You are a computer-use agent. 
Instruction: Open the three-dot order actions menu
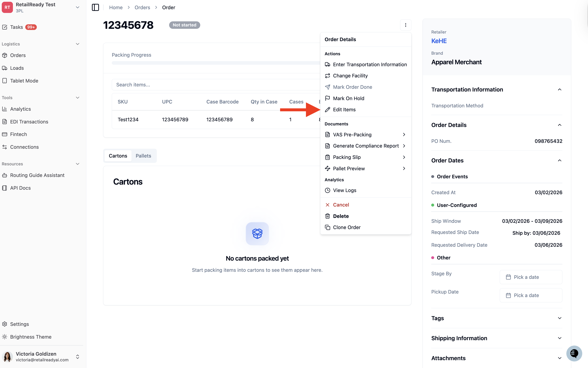tap(405, 25)
